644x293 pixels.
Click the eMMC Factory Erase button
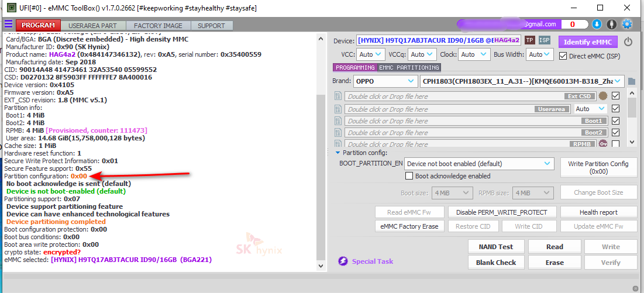[x=409, y=226]
